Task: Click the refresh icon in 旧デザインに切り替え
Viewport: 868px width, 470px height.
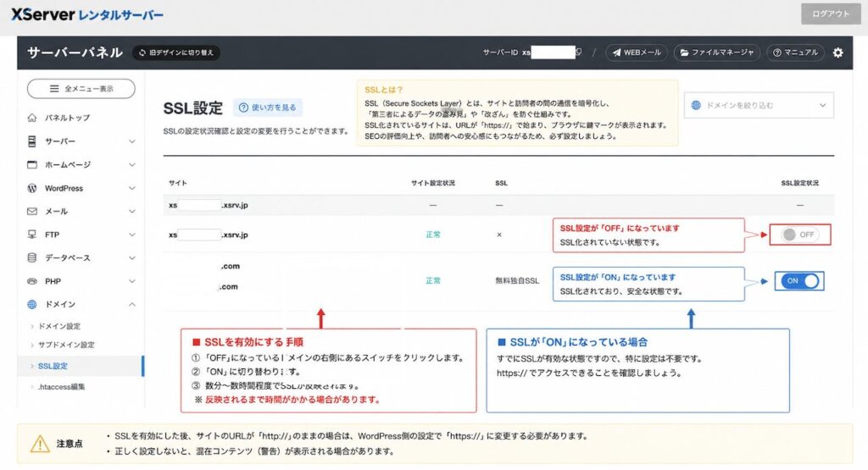Action: click(x=142, y=53)
